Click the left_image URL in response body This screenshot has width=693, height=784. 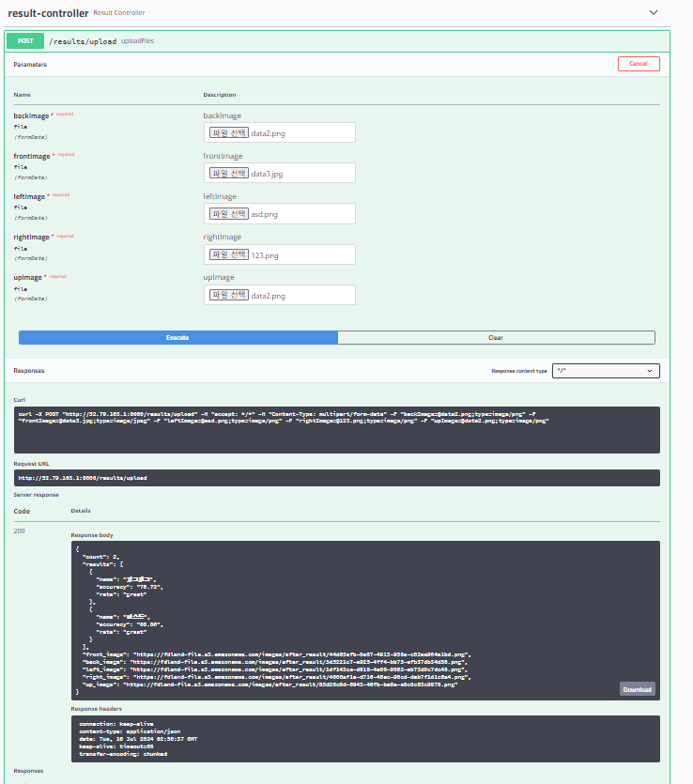299,669
